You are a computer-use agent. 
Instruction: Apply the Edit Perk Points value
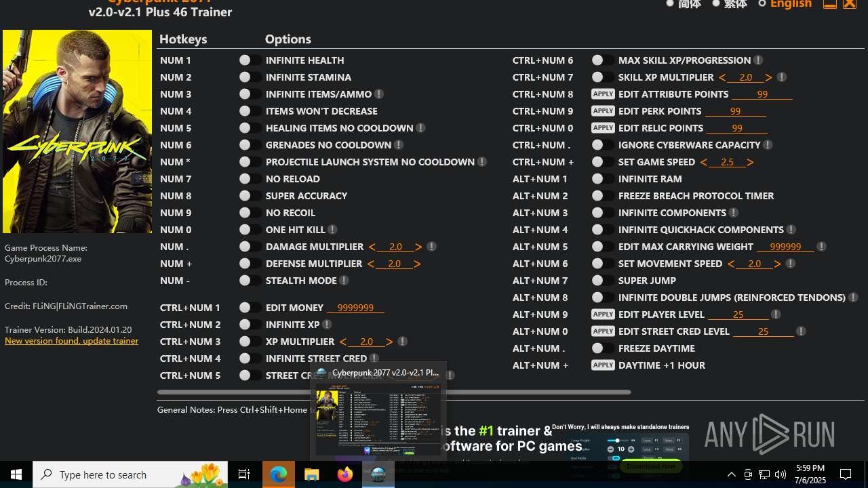(603, 111)
